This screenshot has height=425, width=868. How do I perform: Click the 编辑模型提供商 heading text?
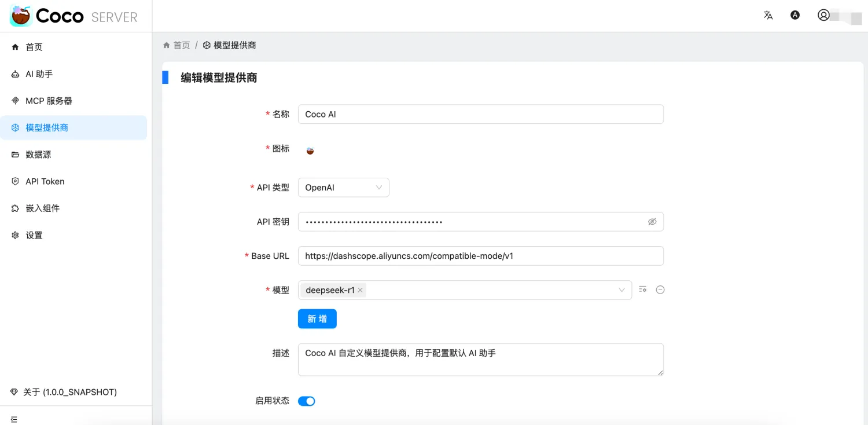point(219,78)
